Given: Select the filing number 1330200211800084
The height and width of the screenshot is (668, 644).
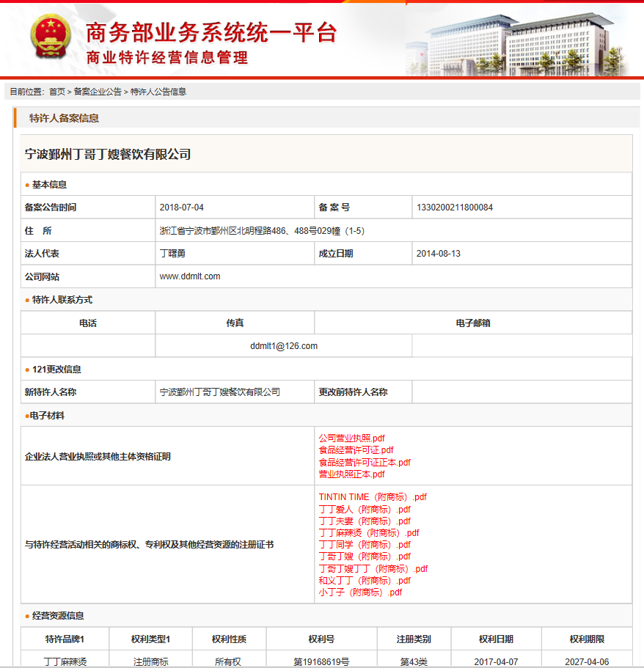Looking at the screenshot, I should (x=454, y=208).
